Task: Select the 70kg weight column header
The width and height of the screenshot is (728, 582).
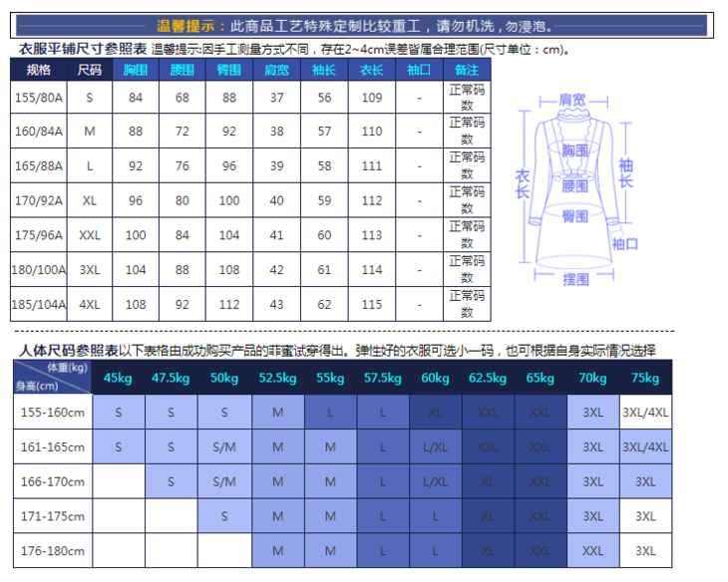Action: [x=593, y=378]
